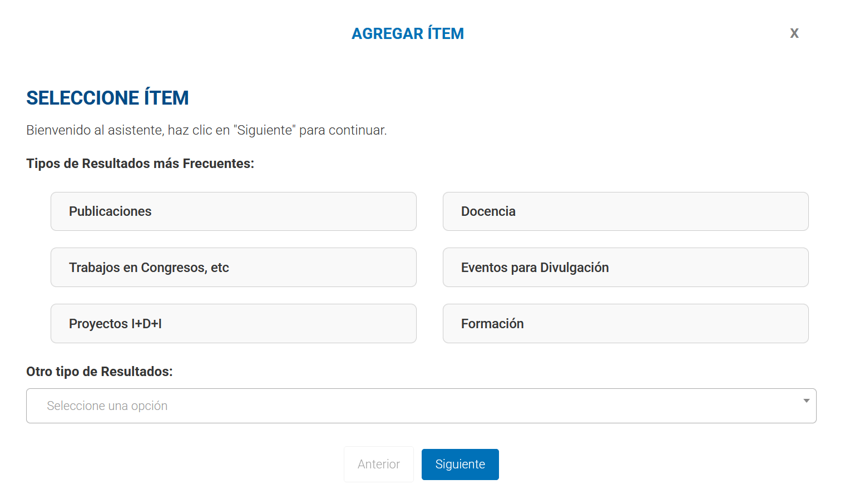Select Eventos para Divulgación

tap(625, 268)
